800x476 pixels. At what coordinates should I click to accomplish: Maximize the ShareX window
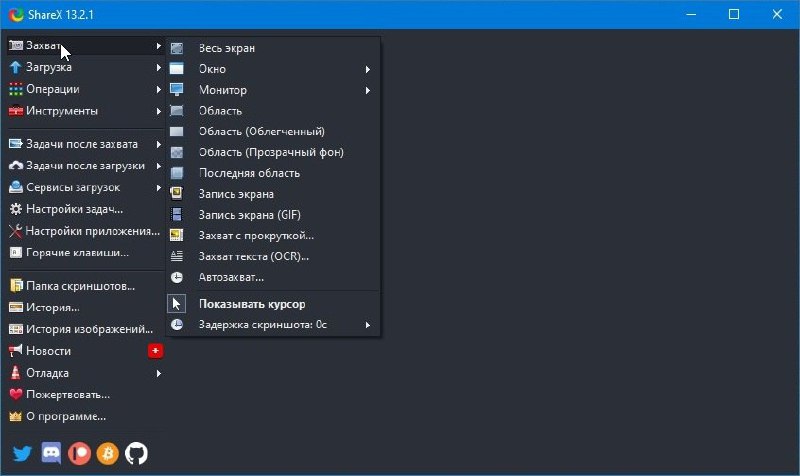click(x=734, y=14)
